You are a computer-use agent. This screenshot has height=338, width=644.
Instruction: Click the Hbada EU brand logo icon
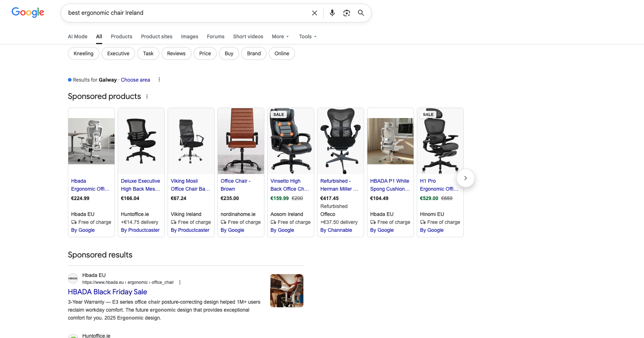pos(73,278)
